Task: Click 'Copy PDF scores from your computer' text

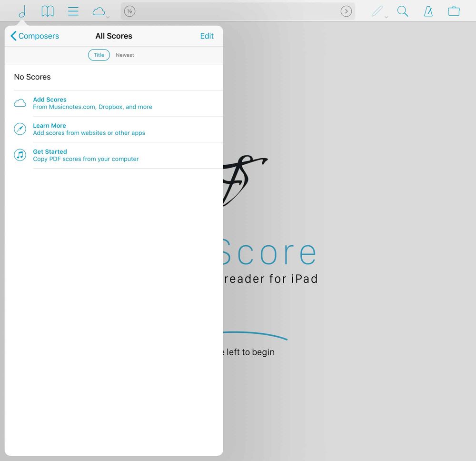Action: coord(86,159)
